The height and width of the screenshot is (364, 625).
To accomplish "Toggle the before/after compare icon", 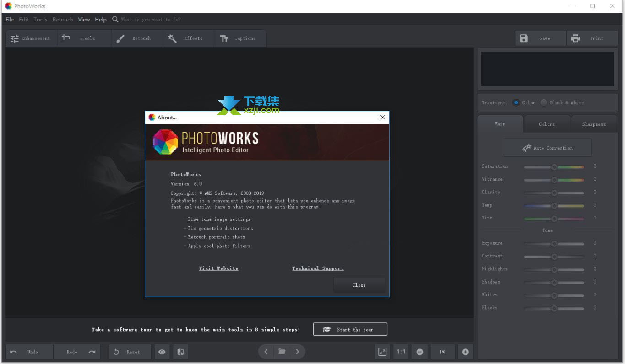I will (180, 352).
